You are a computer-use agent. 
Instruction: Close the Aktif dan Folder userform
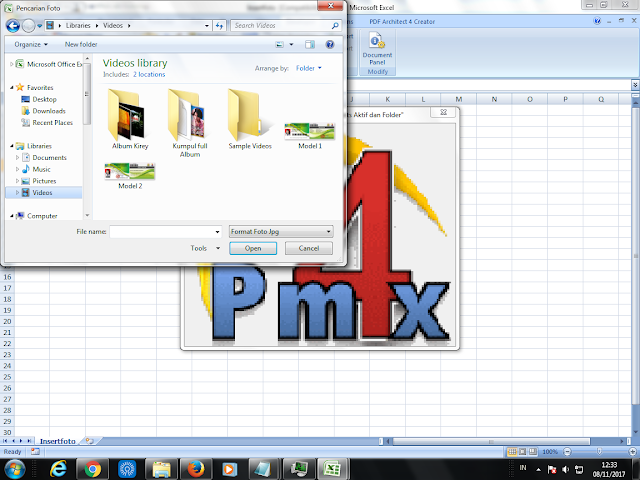tap(443, 112)
